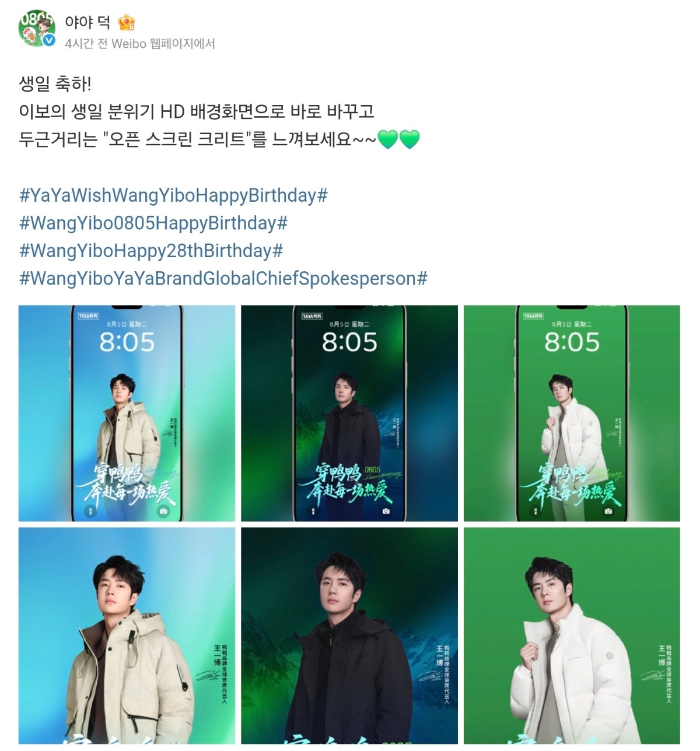Open the black jacket portrait on dark green
This screenshot has width=700, height=751.
pyautogui.click(x=349, y=636)
